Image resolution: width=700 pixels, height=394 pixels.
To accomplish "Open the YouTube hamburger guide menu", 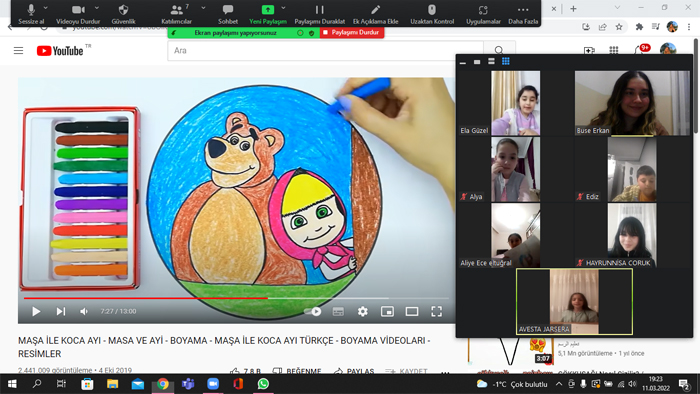I will click(x=18, y=50).
